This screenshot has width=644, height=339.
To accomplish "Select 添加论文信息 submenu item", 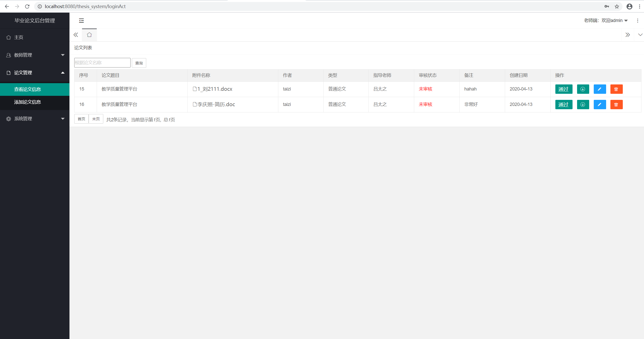I will coord(35,102).
